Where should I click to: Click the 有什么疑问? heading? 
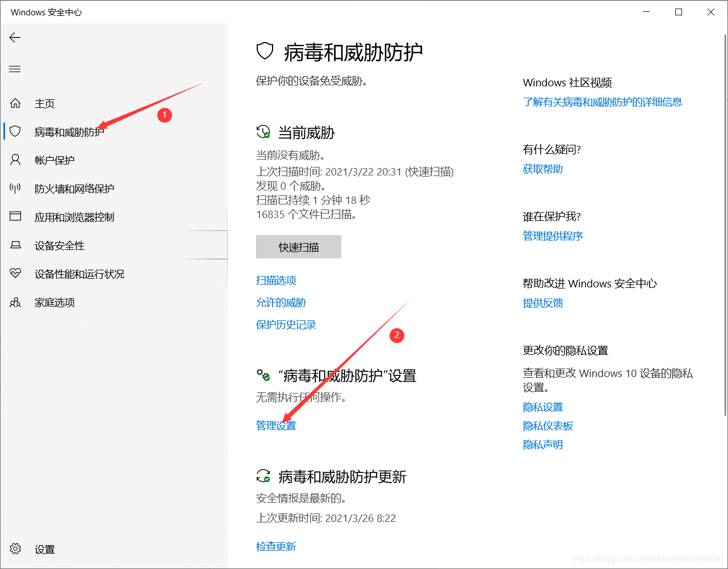tap(552, 149)
